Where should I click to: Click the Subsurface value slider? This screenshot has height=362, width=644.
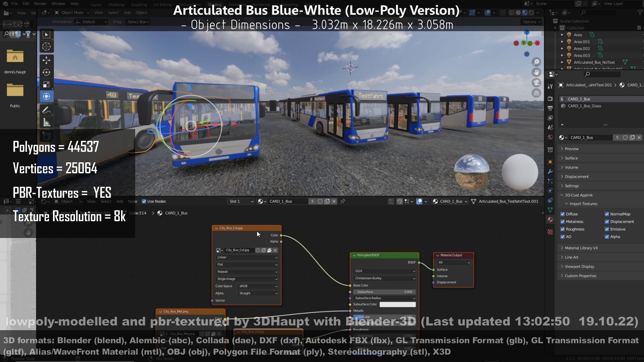tap(385, 292)
